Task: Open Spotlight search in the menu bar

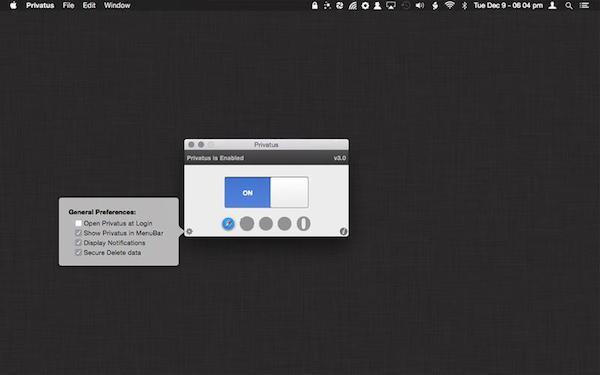Action: (569, 5)
